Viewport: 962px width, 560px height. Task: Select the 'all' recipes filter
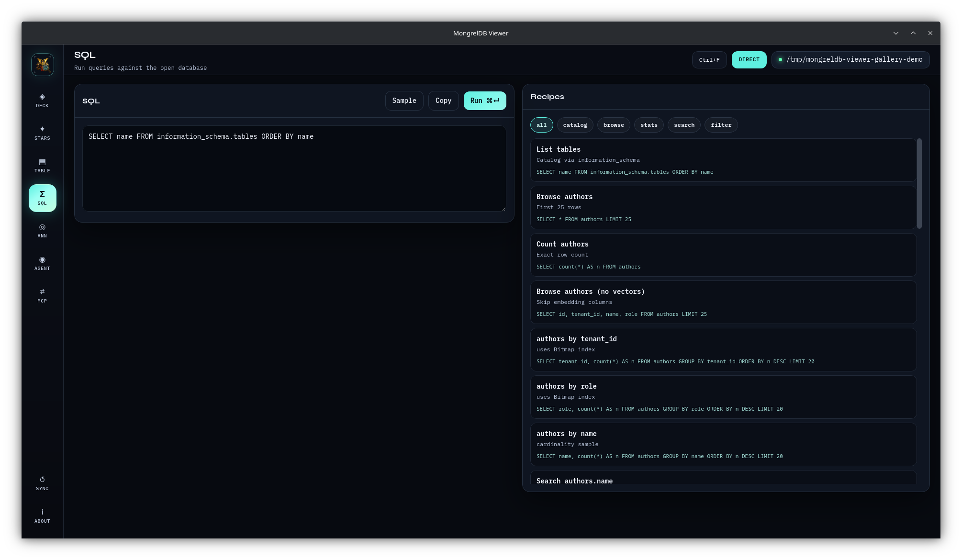[541, 125]
